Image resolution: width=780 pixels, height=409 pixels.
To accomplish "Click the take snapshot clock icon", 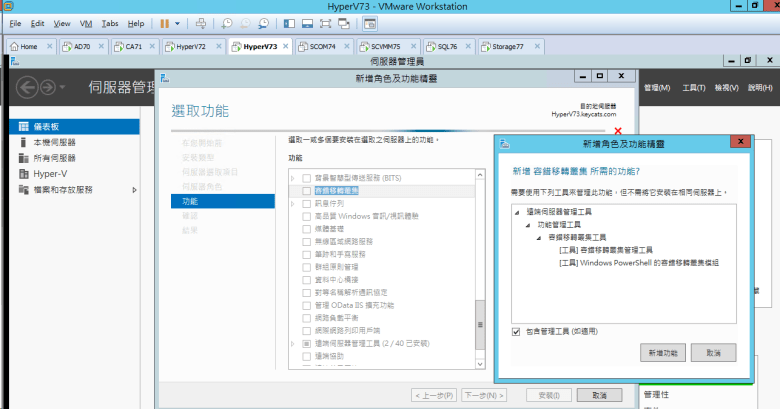I will click(x=227, y=22).
